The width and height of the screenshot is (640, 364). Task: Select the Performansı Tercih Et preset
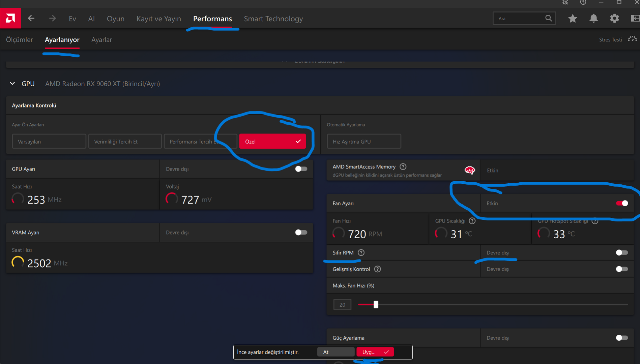pos(200,141)
